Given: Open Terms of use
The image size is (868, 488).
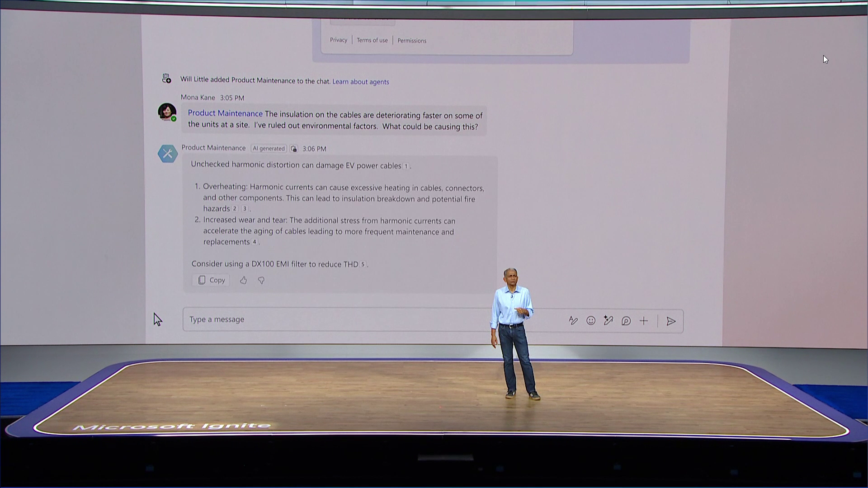Looking at the screenshot, I should click(x=372, y=40).
